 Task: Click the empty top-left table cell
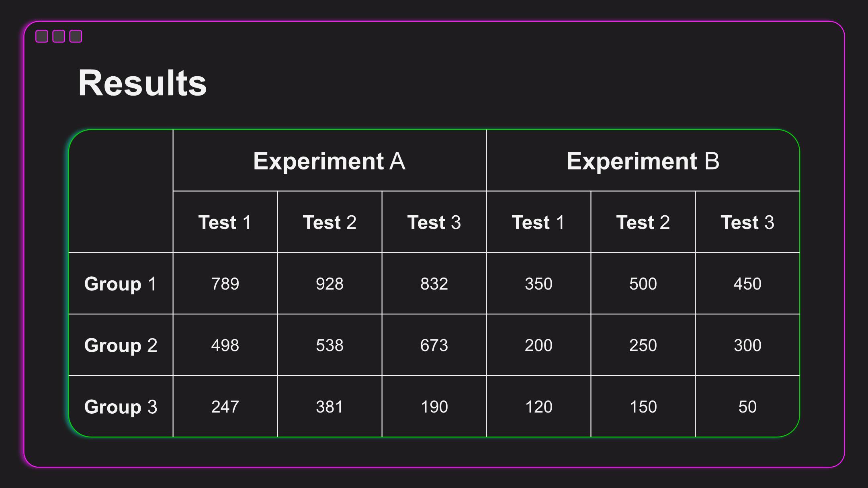pyautogui.click(x=121, y=191)
